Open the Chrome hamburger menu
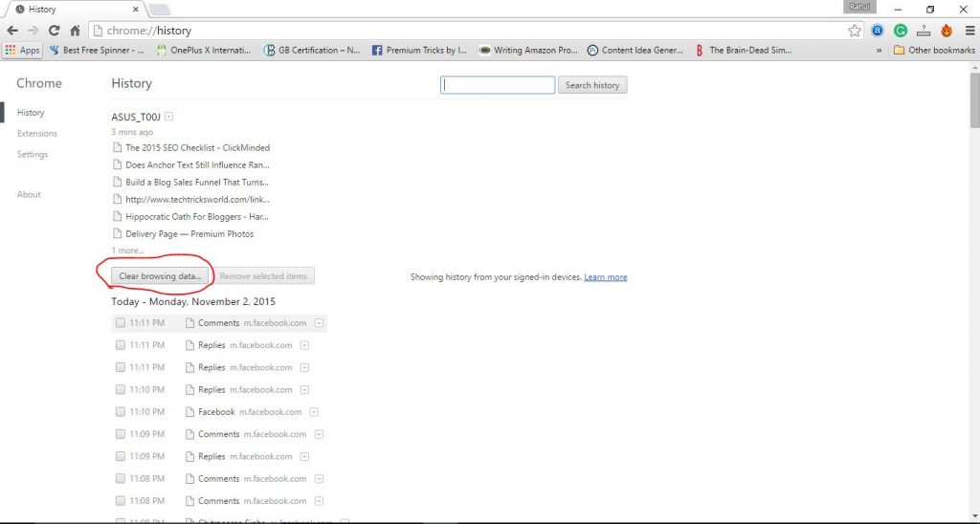 pyautogui.click(x=969, y=31)
